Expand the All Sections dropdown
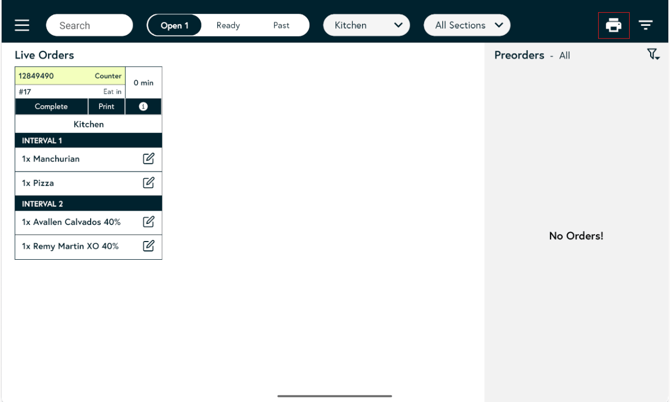Image resolution: width=670 pixels, height=402 pixels. tap(467, 25)
